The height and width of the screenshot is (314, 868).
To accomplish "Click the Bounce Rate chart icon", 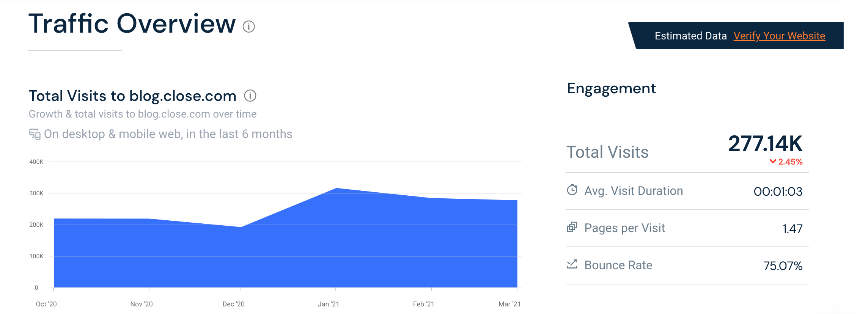I will click(x=572, y=264).
